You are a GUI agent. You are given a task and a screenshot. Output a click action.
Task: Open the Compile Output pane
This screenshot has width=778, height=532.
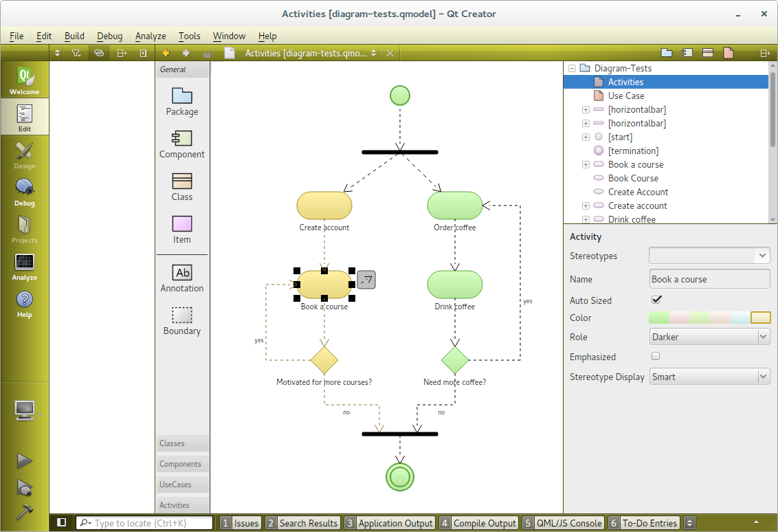tap(478, 523)
